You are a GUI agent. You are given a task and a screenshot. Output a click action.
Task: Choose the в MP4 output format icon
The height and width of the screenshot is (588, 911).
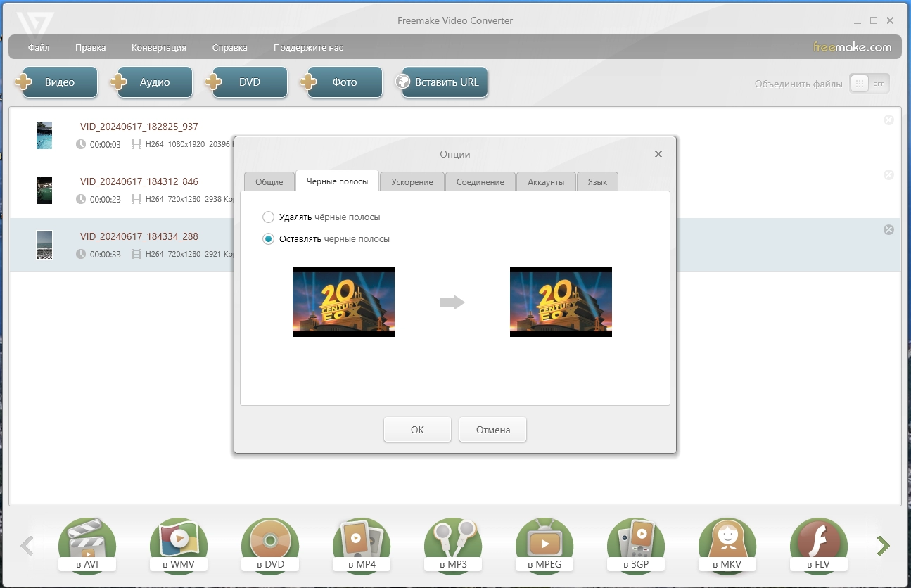(362, 545)
